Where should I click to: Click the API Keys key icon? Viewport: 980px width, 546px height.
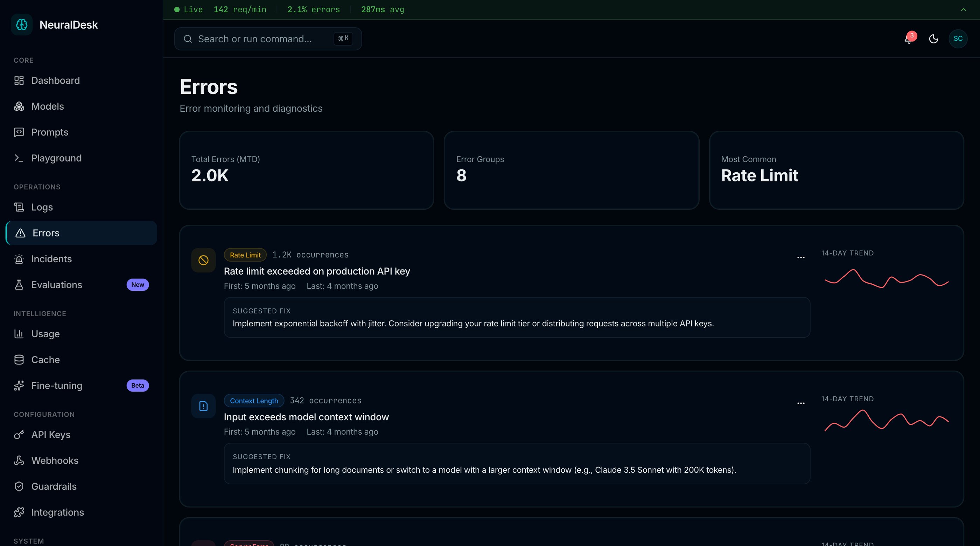pos(19,435)
